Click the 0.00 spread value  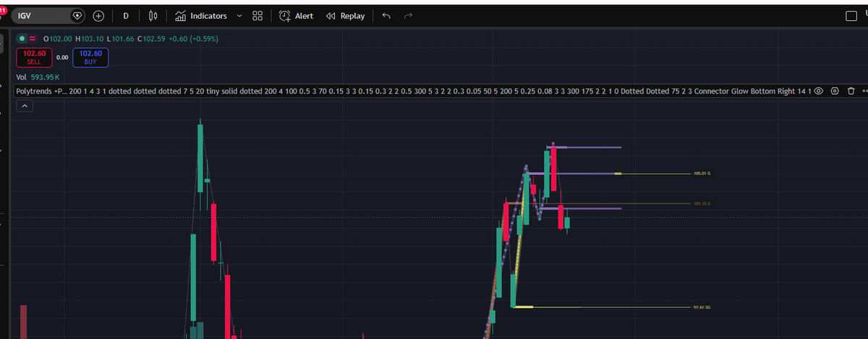pos(62,57)
